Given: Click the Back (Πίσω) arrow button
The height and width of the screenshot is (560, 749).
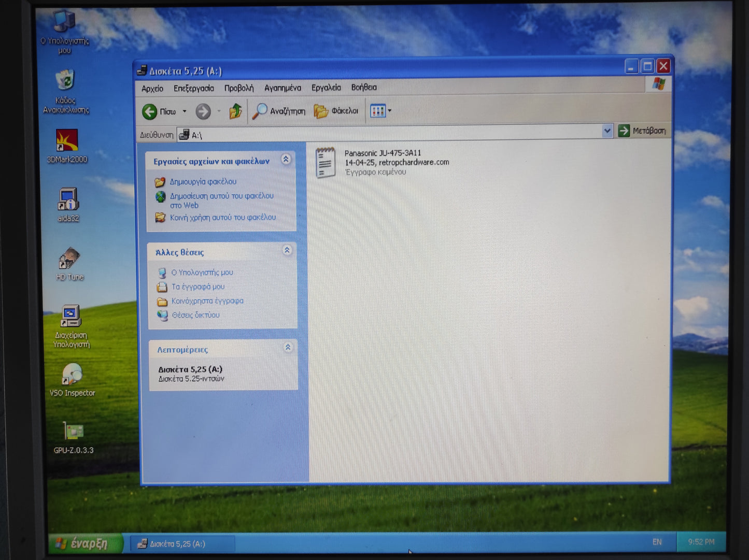Looking at the screenshot, I should [150, 111].
